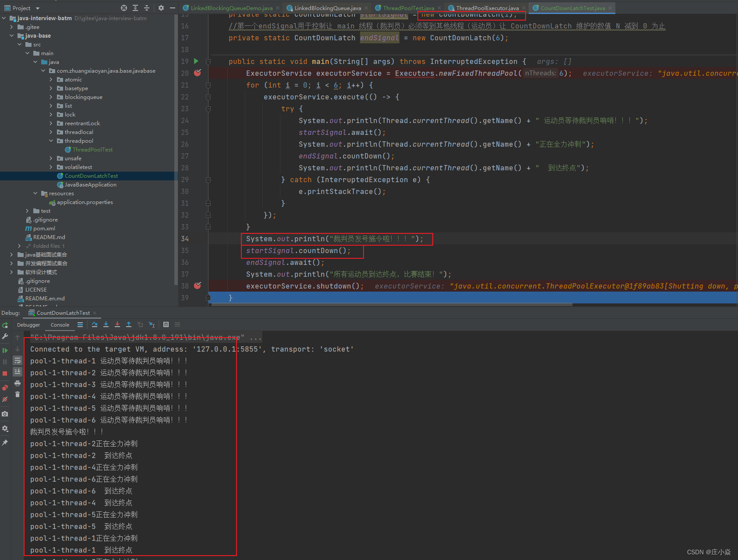The width and height of the screenshot is (738, 560).
Task: Click the Select Opened File locate icon
Action: click(124, 8)
